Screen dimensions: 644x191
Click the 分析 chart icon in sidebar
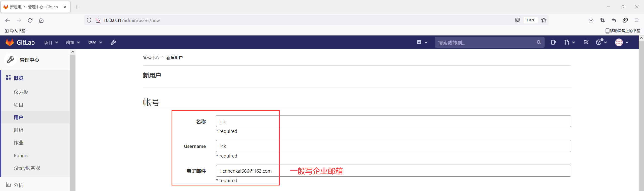pos(8,185)
